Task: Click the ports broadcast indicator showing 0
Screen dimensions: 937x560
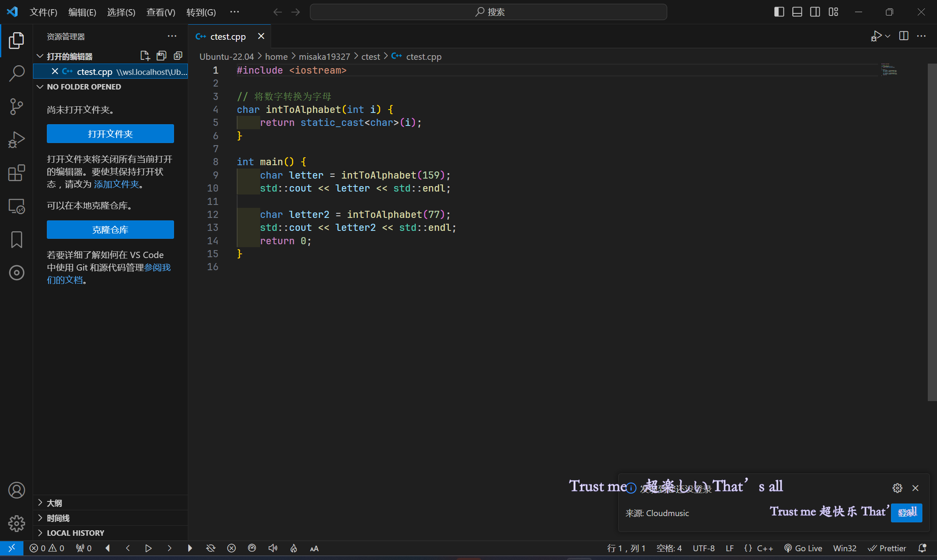Action: [x=84, y=548]
